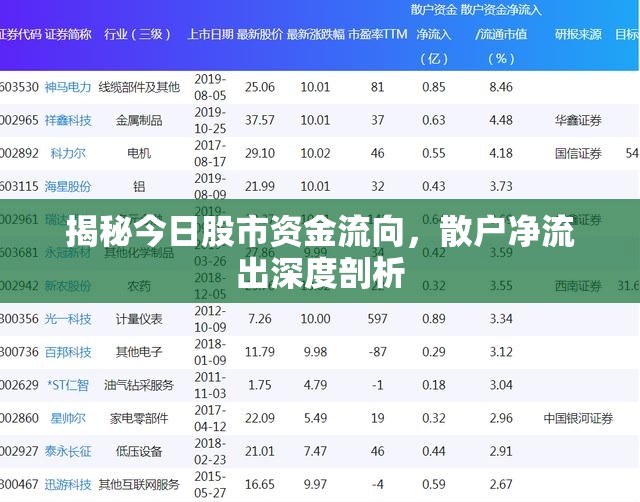The image size is (640, 502).
Task: Click the 国信证券 research source cell
Action: coord(578,153)
